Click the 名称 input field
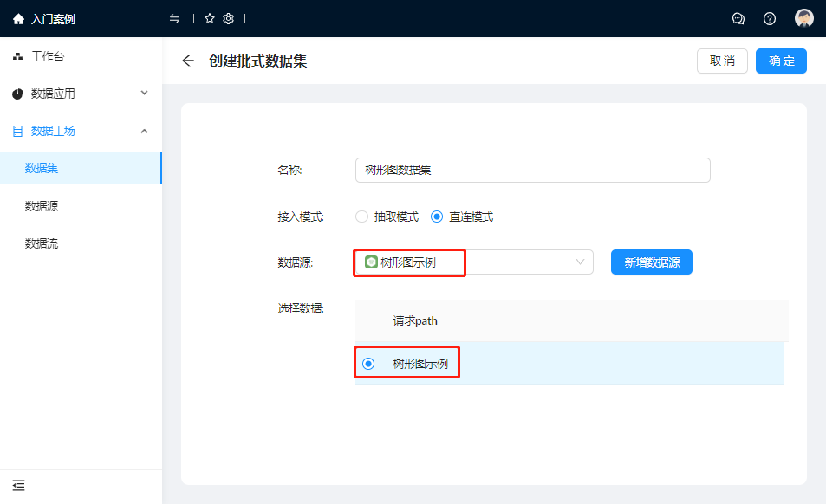The width and height of the screenshot is (826, 504). [532, 170]
